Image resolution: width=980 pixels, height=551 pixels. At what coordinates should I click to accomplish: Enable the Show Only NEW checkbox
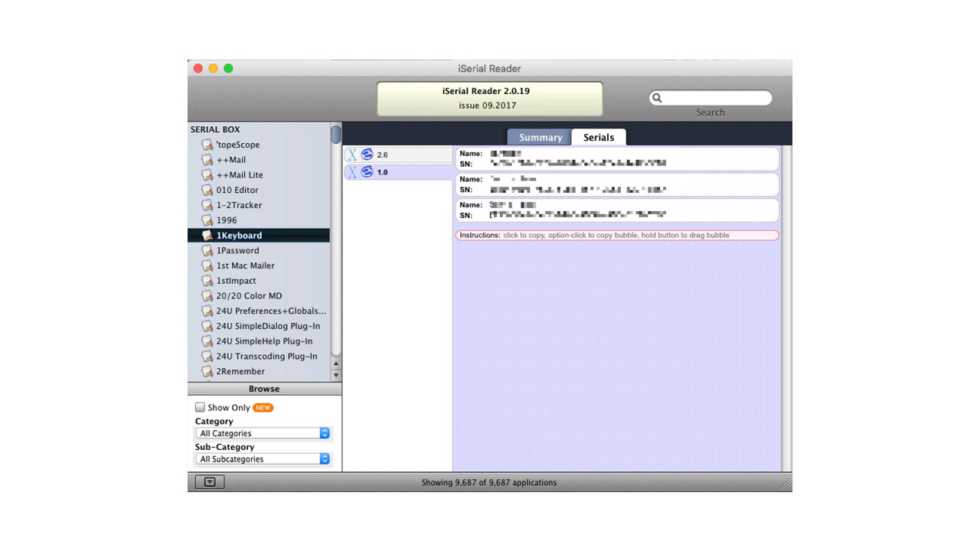click(x=200, y=408)
